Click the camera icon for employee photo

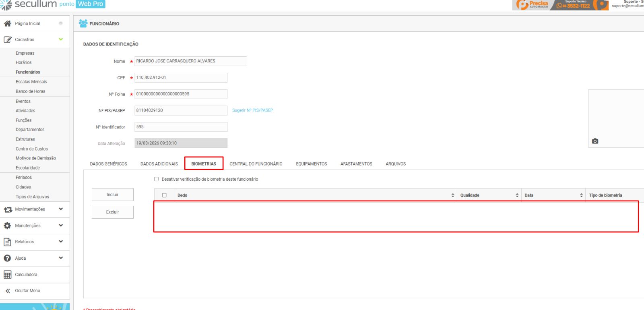pyautogui.click(x=595, y=141)
